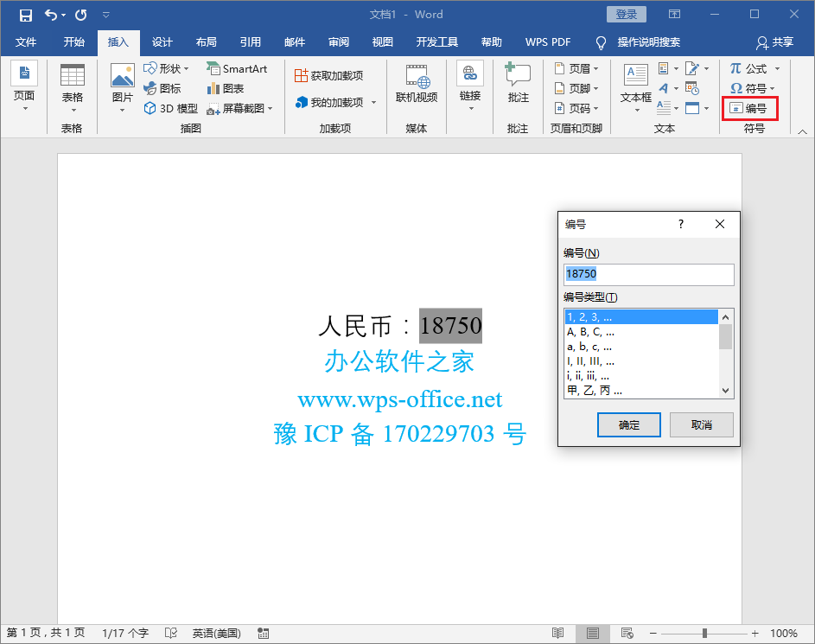815x644 pixels.
Task: Select the "A, B, C, ..." numbering type
Action: 641,332
